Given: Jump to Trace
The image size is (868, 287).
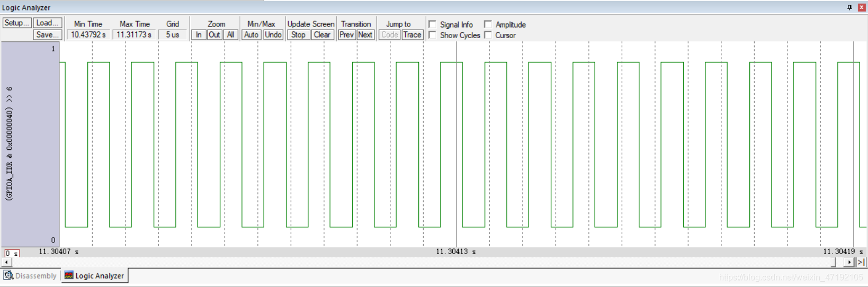Looking at the screenshot, I should pyautogui.click(x=412, y=34).
